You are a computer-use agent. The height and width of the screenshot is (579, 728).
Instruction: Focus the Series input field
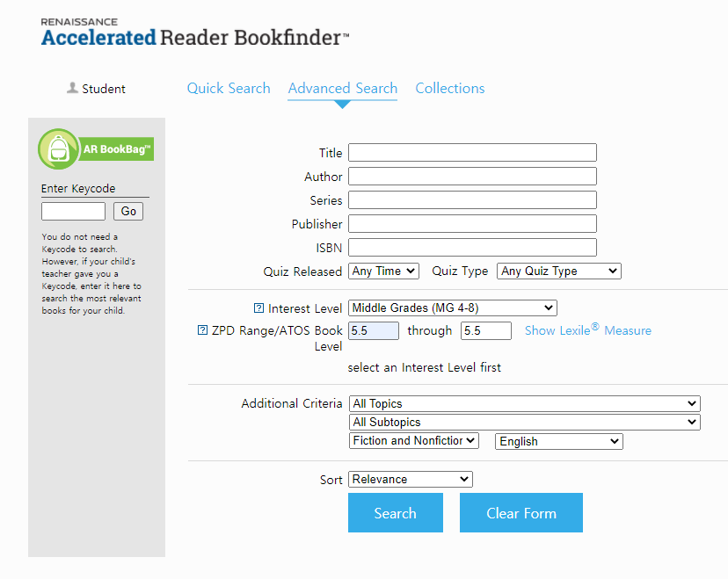tap(472, 200)
